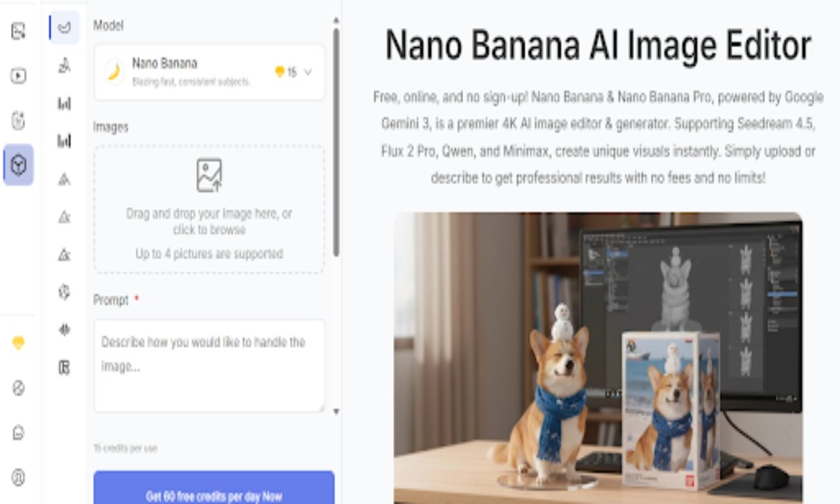Open the compass explore icon in the sidebar
This screenshot has width=840, height=504.
click(x=18, y=388)
